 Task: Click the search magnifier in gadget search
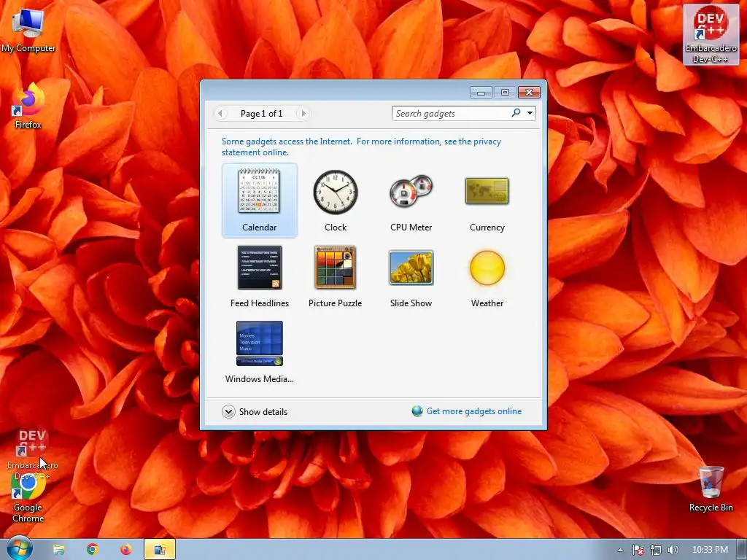516,113
